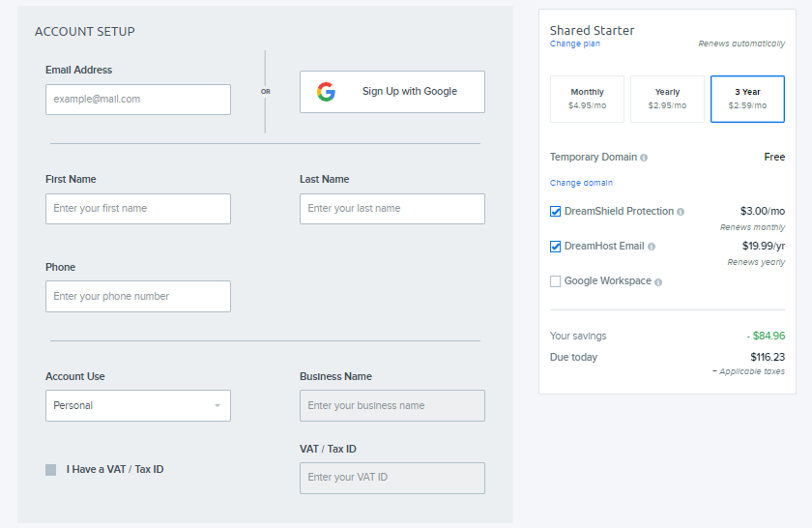Click the $3.00/mo DreamShield price
This screenshot has width=812, height=528.
[763, 211]
